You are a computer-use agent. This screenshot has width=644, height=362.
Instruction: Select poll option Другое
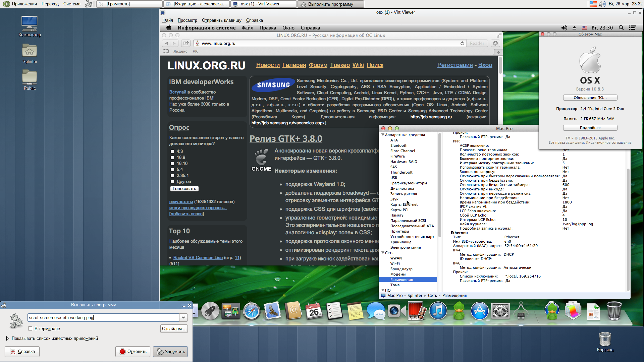pyautogui.click(x=172, y=182)
